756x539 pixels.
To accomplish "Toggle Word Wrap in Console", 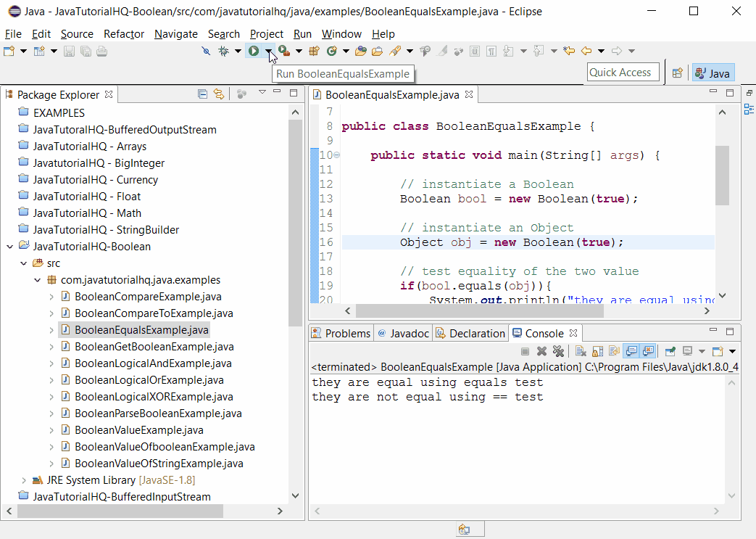I will 614,351.
